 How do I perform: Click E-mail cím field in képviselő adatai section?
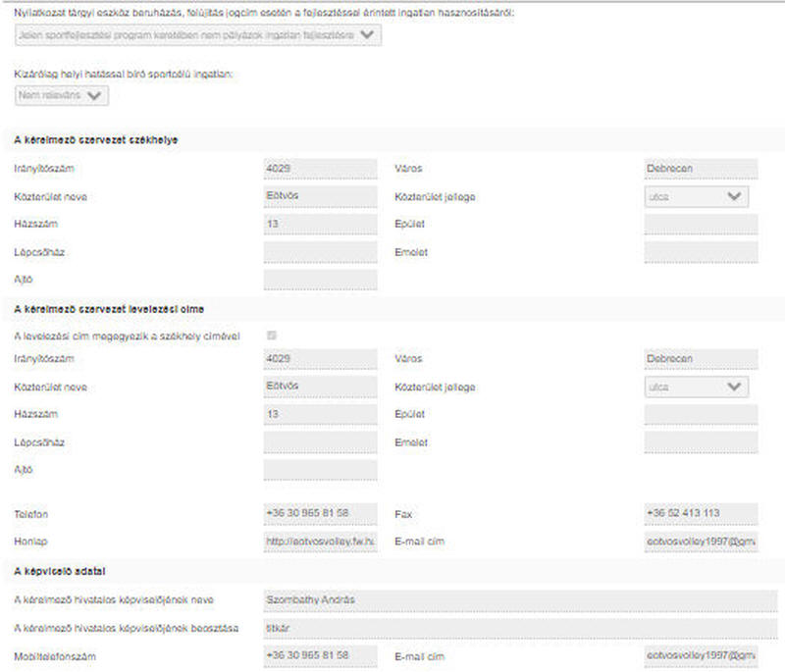[701, 655]
